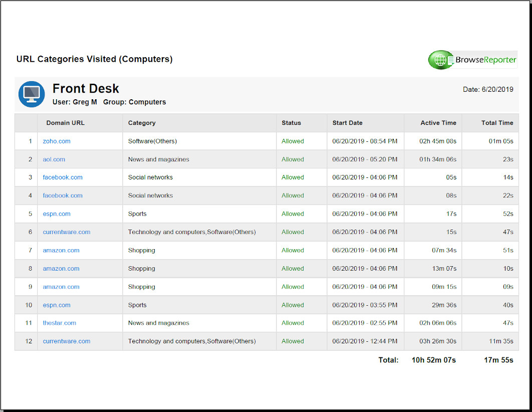Open currentware.com link in row 12
The image size is (532, 412).
click(x=67, y=341)
